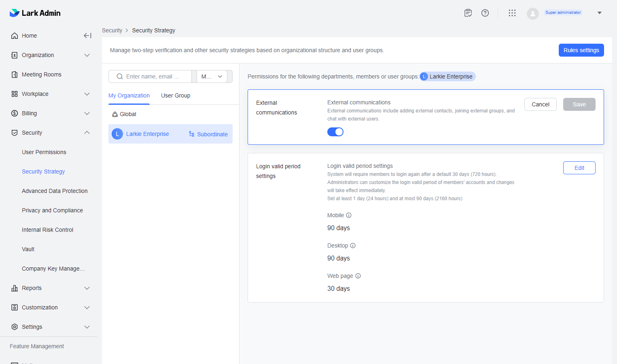The width and height of the screenshot is (617, 364).
Task: Expand the Billing menu chevron
Action: point(87,113)
